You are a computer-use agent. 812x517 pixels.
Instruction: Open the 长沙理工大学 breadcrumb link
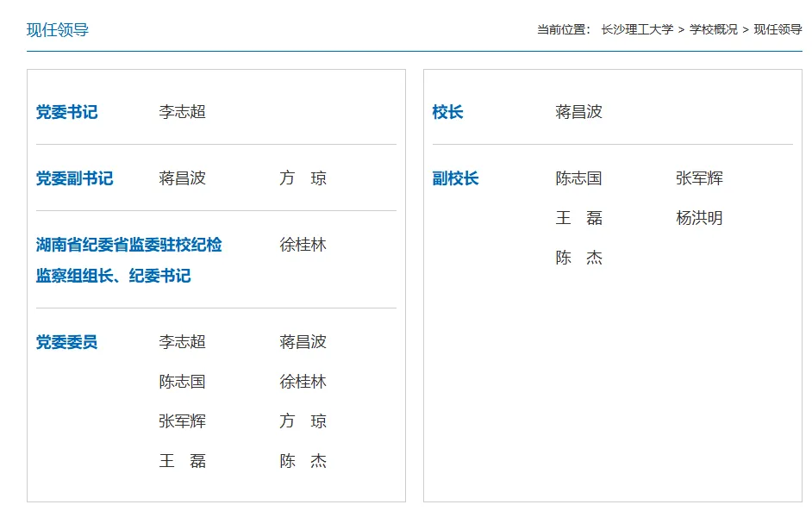pos(637,29)
